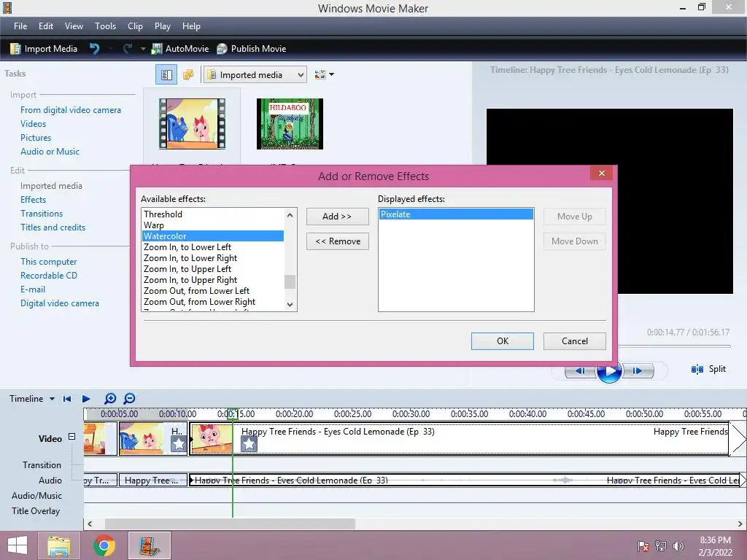Open the redo history dropdown arrow
This screenshot has height=560, width=747.
(142, 49)
